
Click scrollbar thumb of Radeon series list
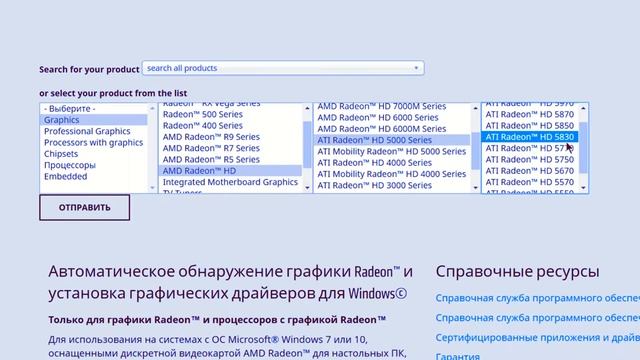(x=307, y=144)
